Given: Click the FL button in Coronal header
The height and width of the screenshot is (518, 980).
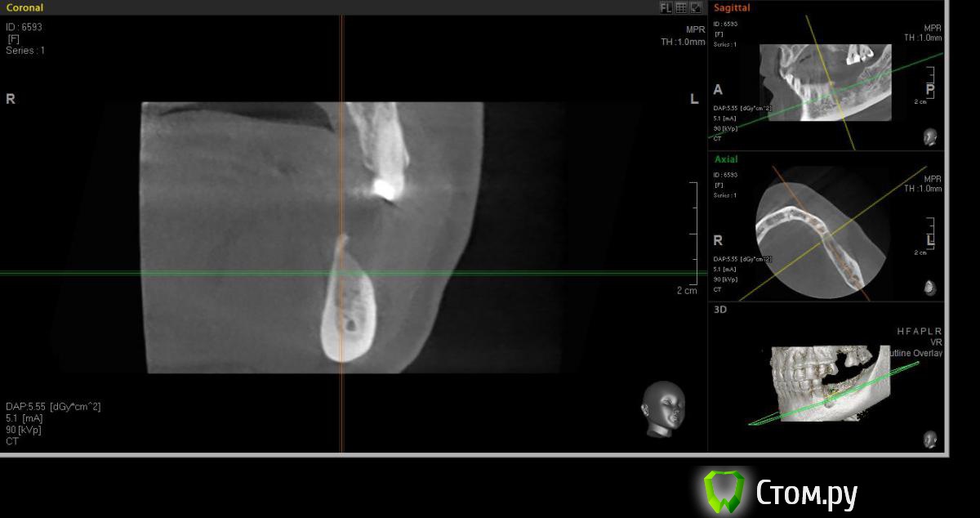Looking at the screenshot, I should pos(666,7).
